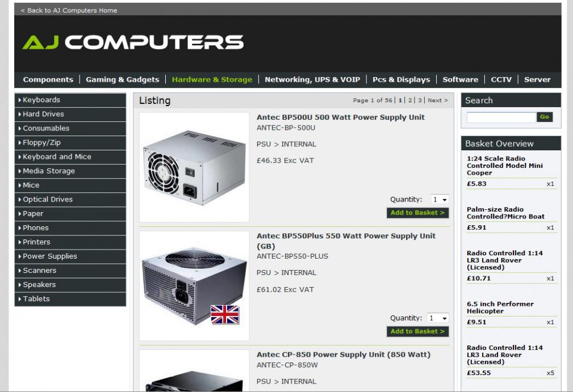Screen dimensions: 573x392
Task: Open the Antec BP550Plus product image
Action: (x=194, y=286)
